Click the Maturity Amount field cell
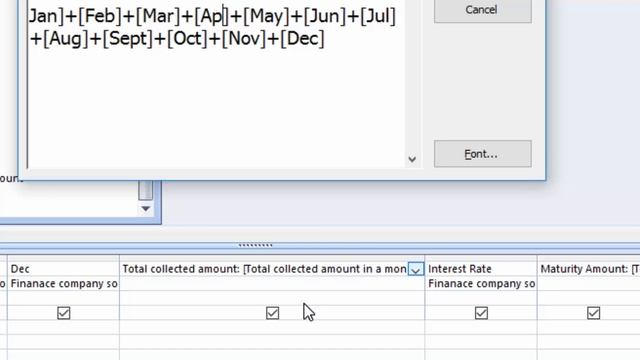 589,269
